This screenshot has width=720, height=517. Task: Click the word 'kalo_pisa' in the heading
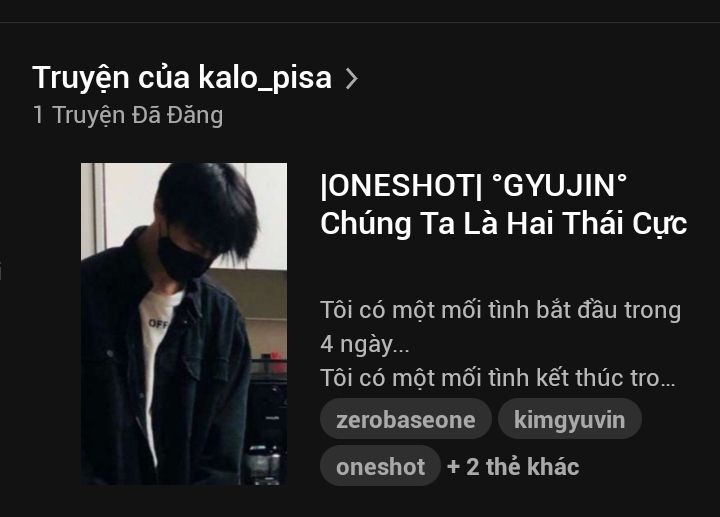265,78
